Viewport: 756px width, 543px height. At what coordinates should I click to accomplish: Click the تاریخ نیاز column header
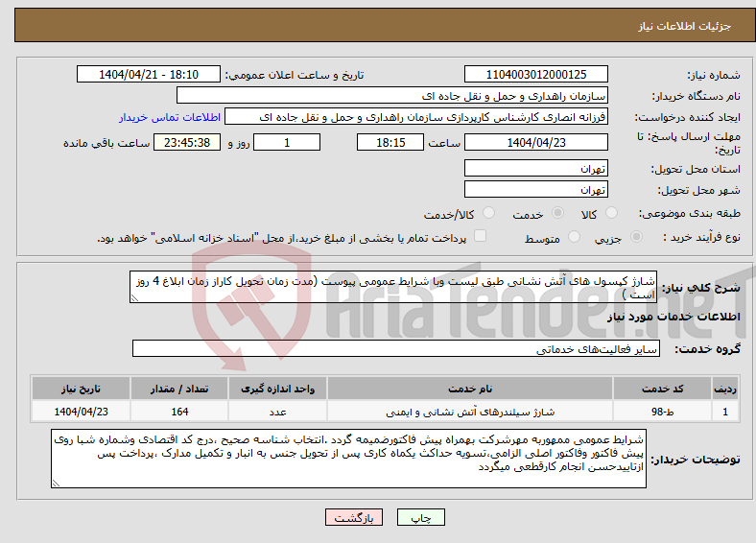pos(81,389)
